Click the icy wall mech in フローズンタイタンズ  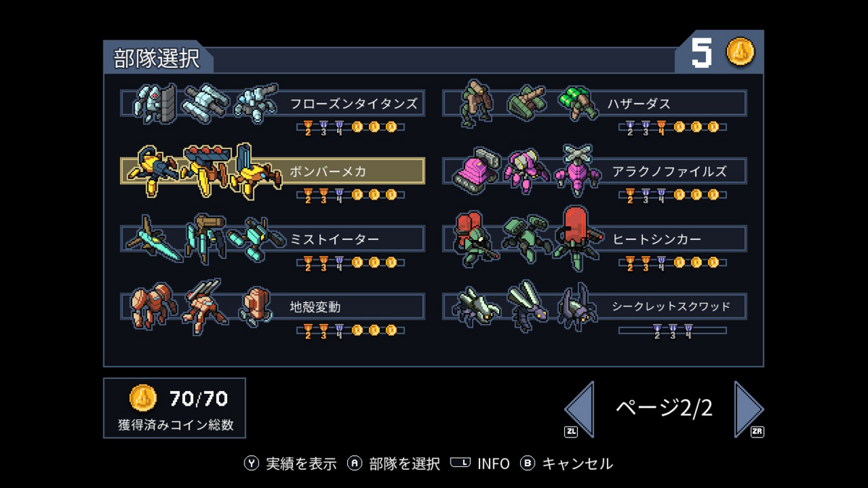[156, 103]
